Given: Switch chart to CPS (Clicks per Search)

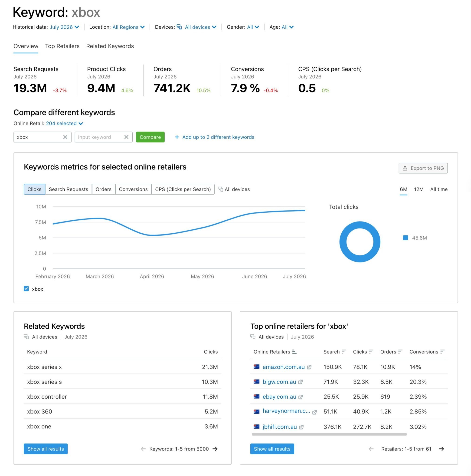Looking at the screenshot, I should click(183, 189).
